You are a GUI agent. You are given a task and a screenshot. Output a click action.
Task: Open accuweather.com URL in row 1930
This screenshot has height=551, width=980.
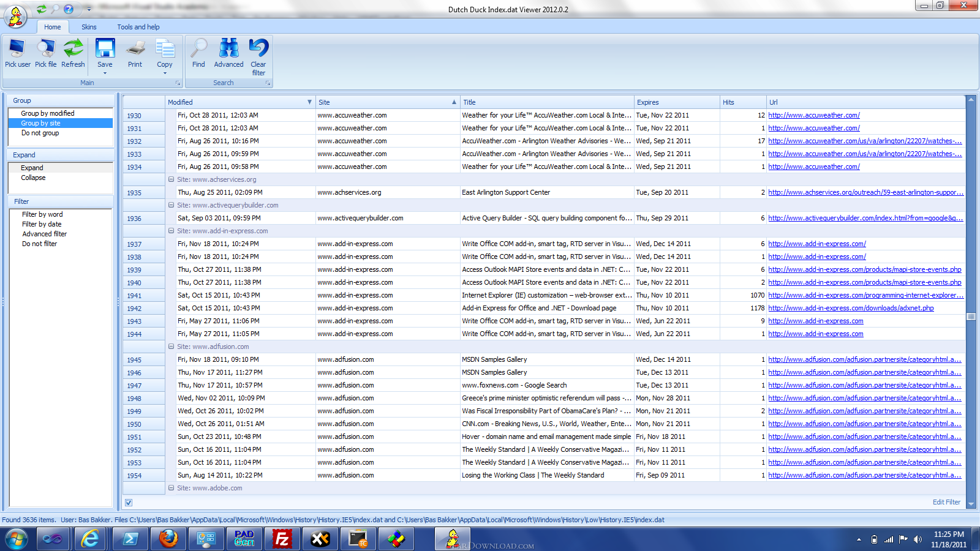point(814,115)
